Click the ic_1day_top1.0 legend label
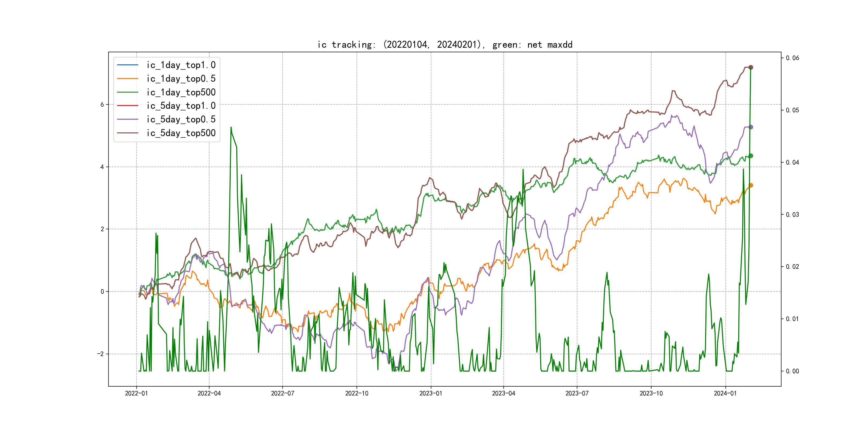Image resolution: width=868 pixels, height=434 pixels. tap(181, 65)
